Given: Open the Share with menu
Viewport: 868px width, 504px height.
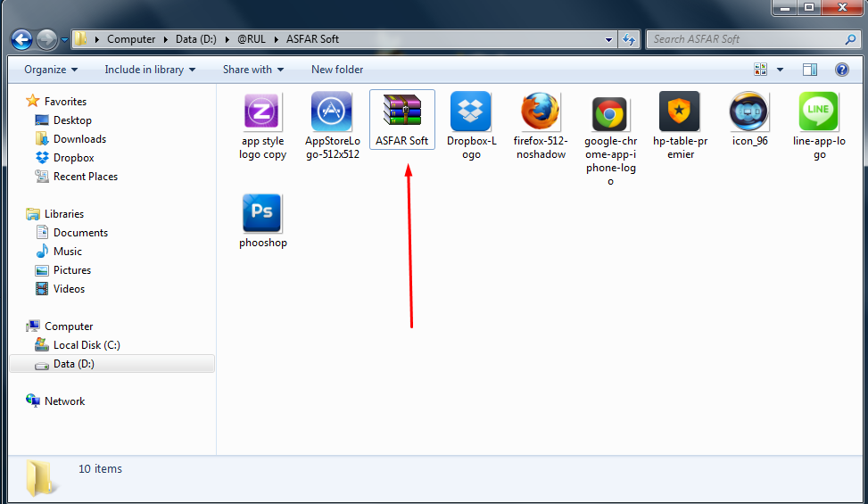Looking at the screenshot, I should tap(253, 70).
